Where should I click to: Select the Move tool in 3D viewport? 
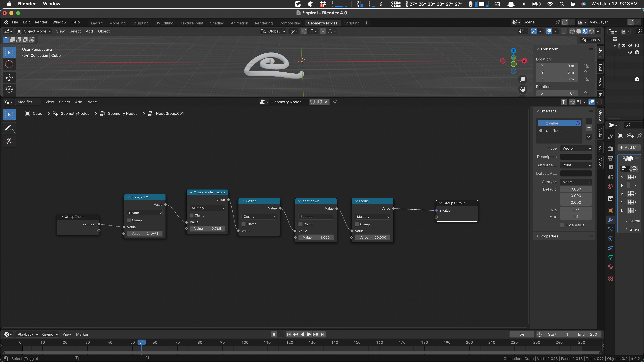tap(9, 78)
